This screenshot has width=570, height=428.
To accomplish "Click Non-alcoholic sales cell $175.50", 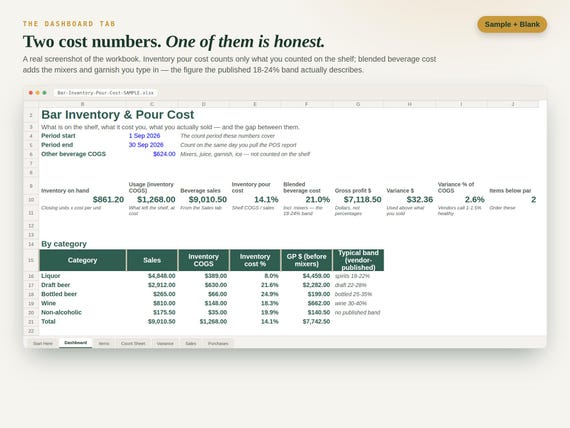I will (x=164, y=312).
